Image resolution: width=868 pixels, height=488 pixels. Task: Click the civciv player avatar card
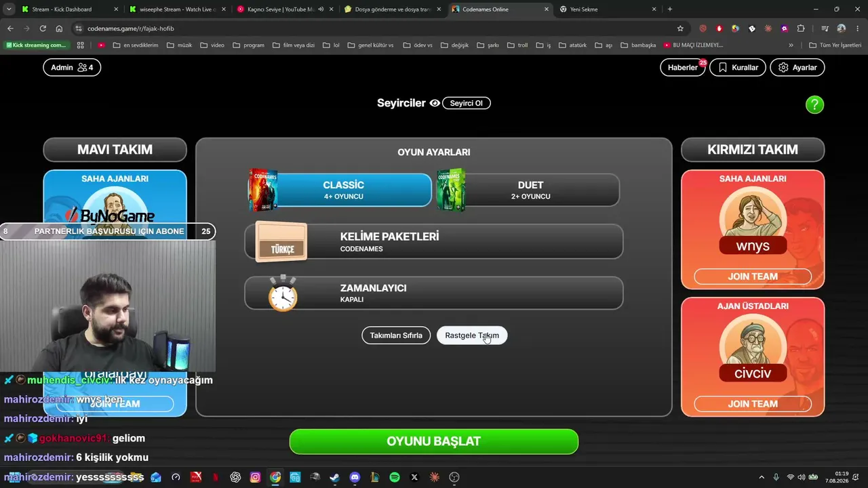coord(753,349)
